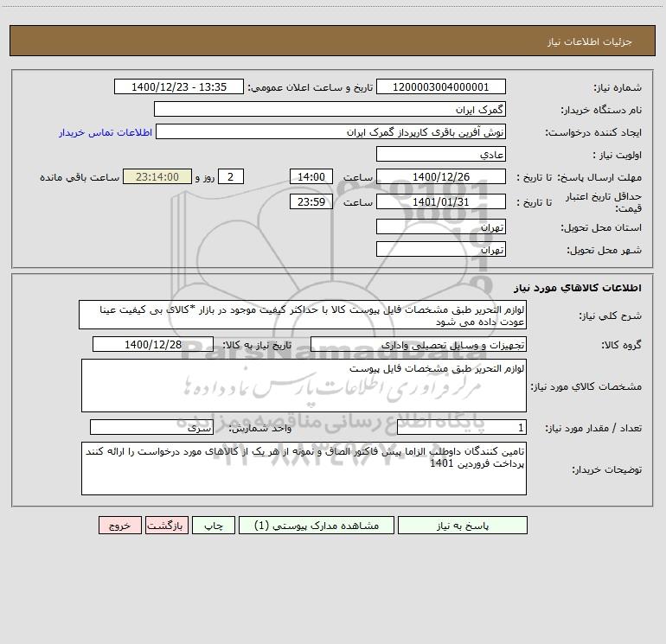Click the general description text area شرح کلی نیاز

pos(303,315)
